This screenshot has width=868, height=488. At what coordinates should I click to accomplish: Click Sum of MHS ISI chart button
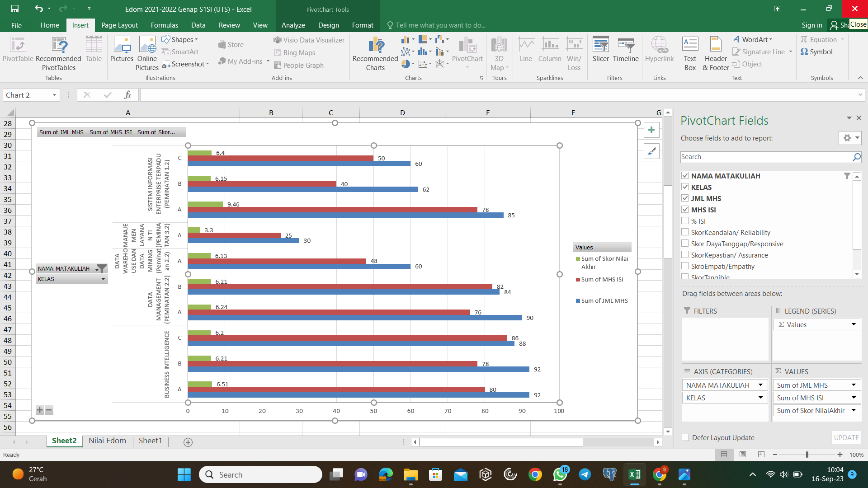[111, 132]
